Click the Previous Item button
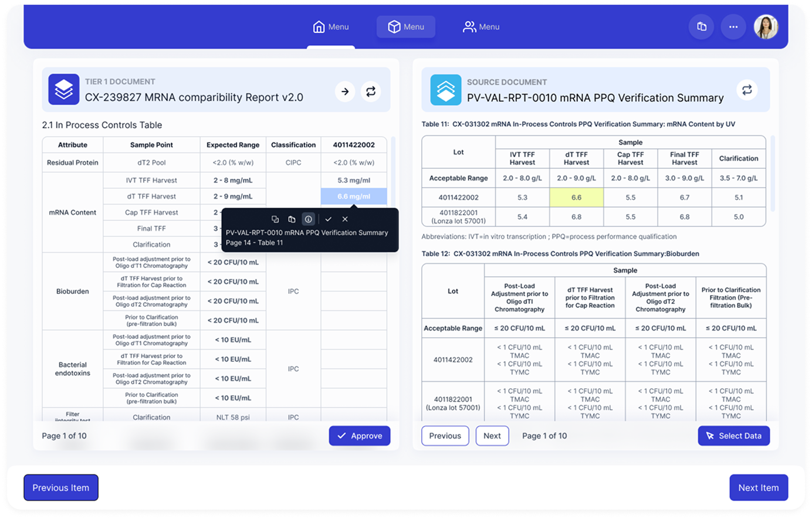Screen dimensions: 812x519 (x=61, y=488)
